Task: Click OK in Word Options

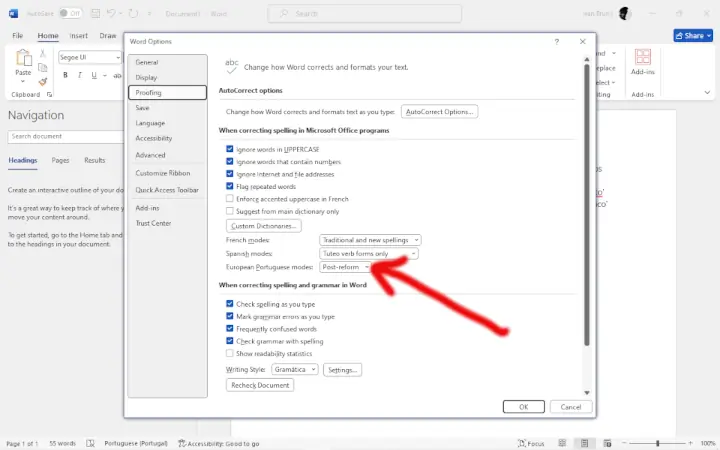Action: pos(523,407)
